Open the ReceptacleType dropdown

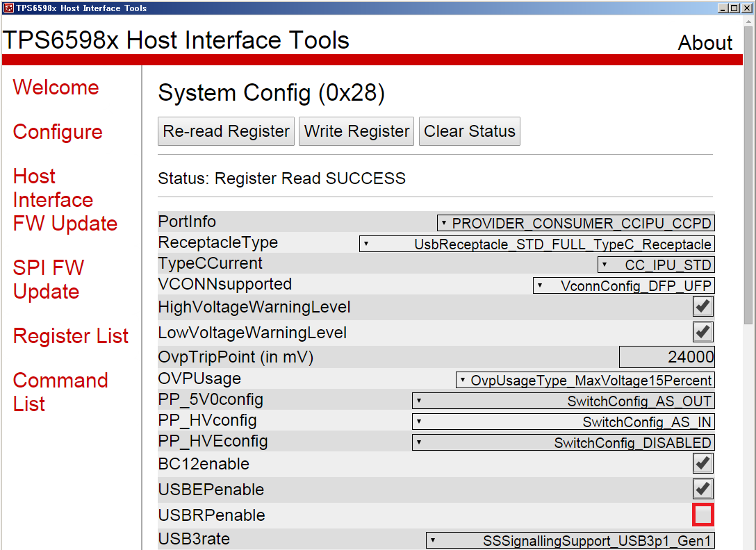pos(536,244)
